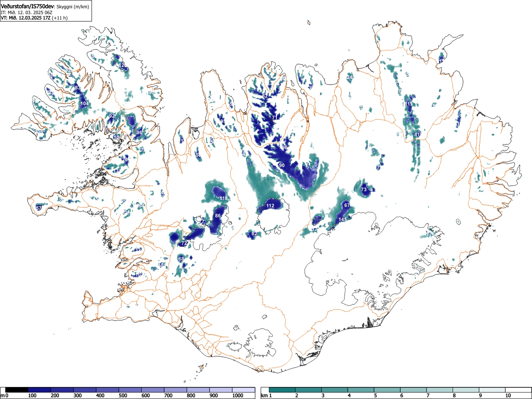Image resolution: width=532 pixels, height=399 pixels.
Task: Click the '3' tick on km legend
Action: [323, 396]
